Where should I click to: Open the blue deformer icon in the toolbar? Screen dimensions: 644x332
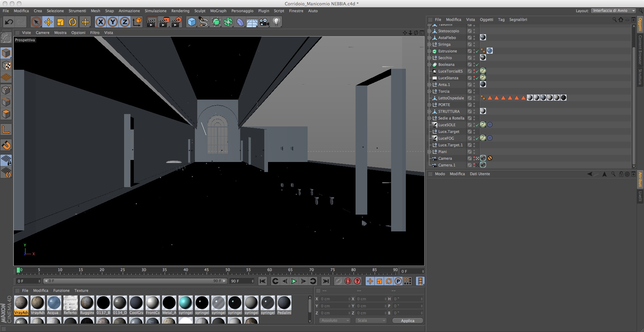[240, 22]
